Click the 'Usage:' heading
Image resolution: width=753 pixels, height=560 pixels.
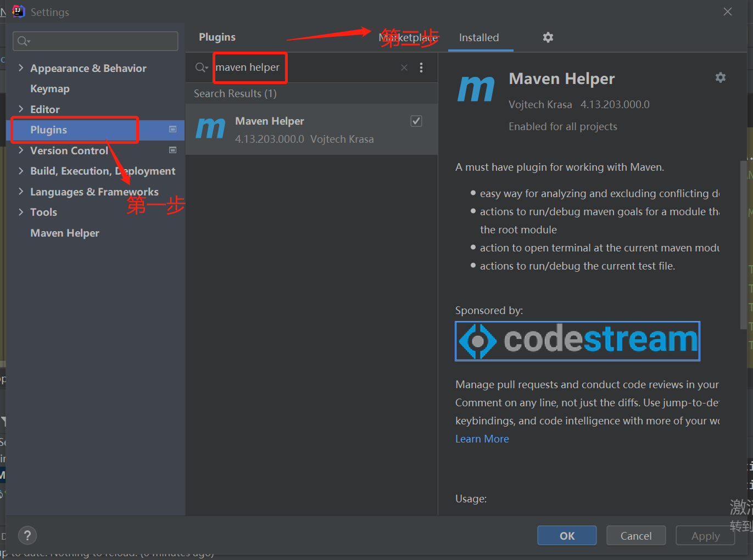click(471, 499)
